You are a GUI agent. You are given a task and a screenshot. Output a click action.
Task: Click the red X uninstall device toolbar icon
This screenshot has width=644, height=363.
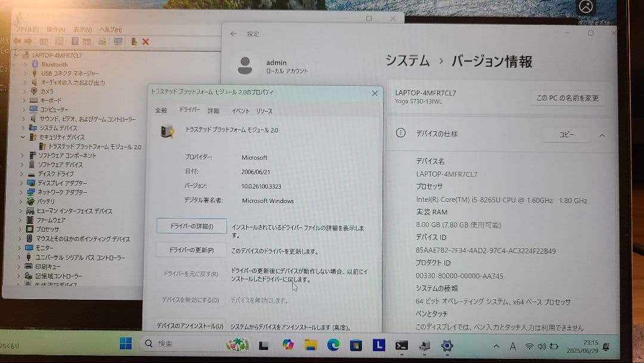tap(145, 42)
